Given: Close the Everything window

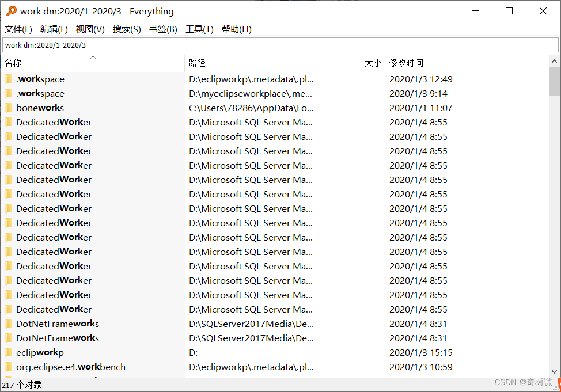Looking at the screenshot, I should click(x=543, y=11).
